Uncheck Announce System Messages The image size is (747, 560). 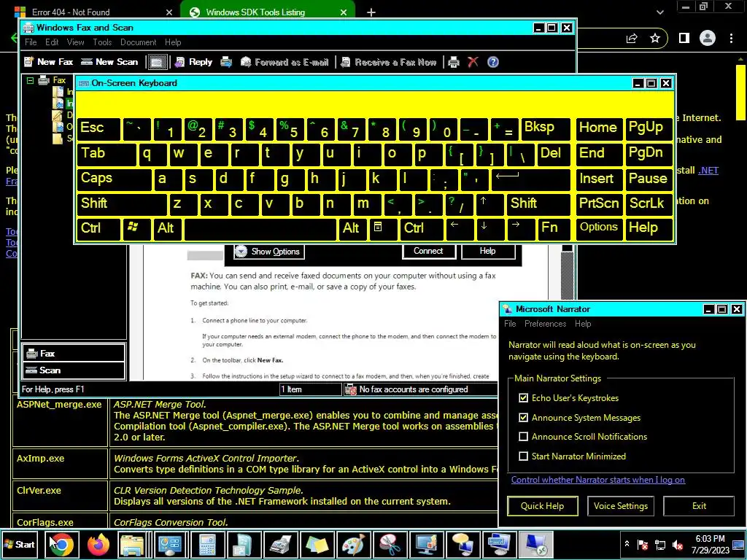click(524, 418)
